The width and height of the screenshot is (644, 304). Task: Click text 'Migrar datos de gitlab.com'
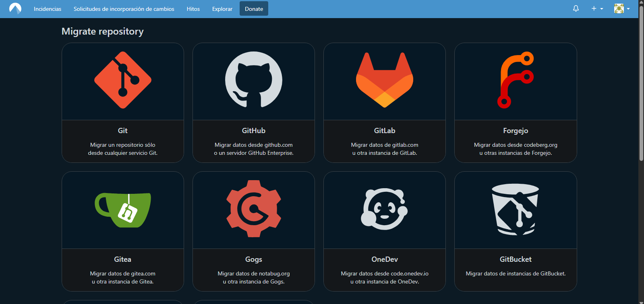pyautogui.click(x=385, y=145)
